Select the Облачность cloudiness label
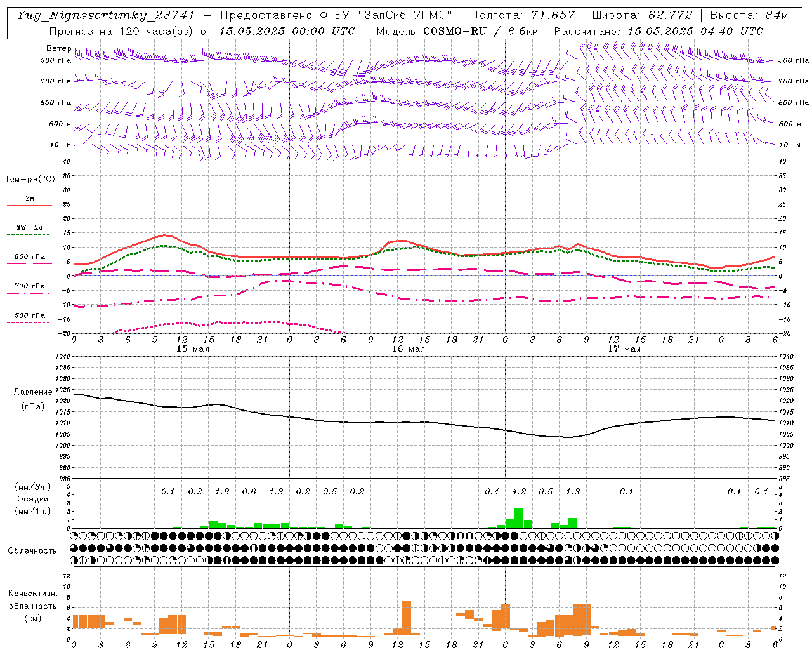The image size is (812, 650). click(x=32, y=550)
